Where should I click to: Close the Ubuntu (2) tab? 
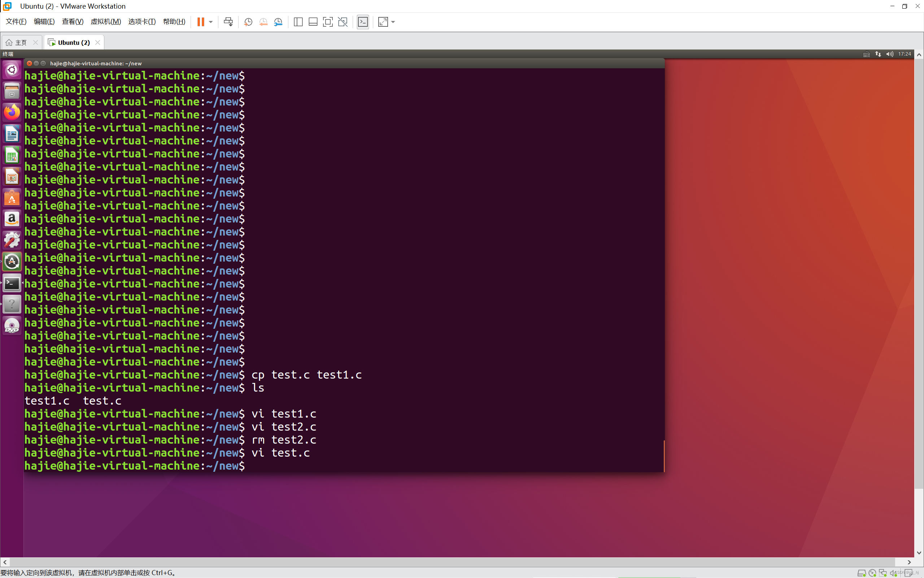98,42
